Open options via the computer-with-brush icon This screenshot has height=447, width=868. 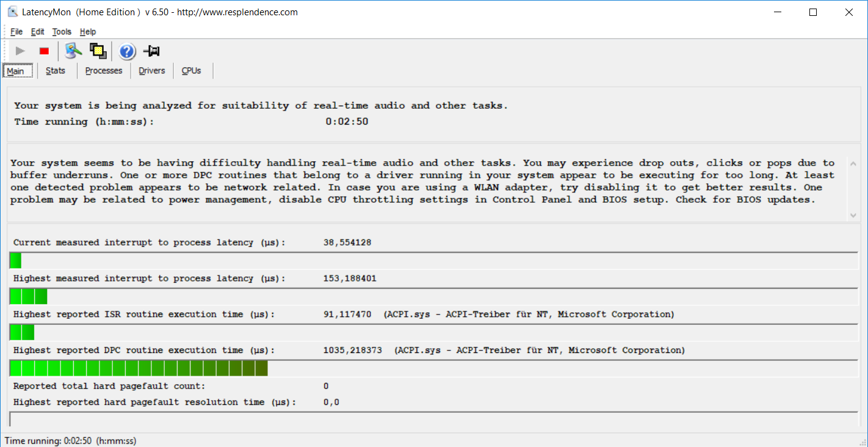[x=73, y=51]
